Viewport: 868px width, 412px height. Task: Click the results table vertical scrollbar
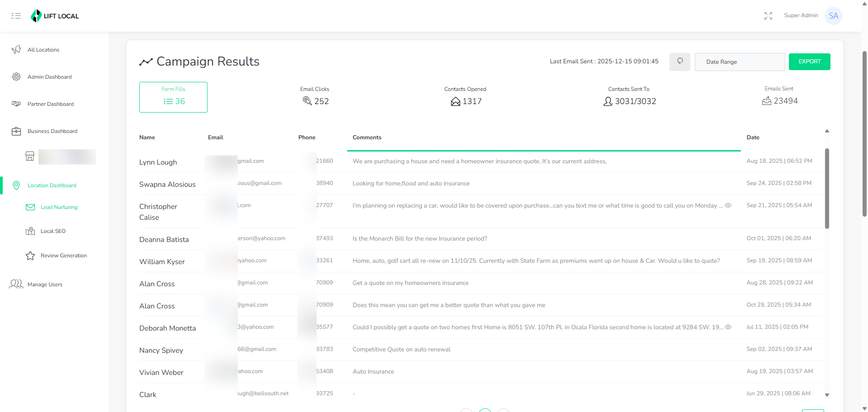[x=827, y=188]
